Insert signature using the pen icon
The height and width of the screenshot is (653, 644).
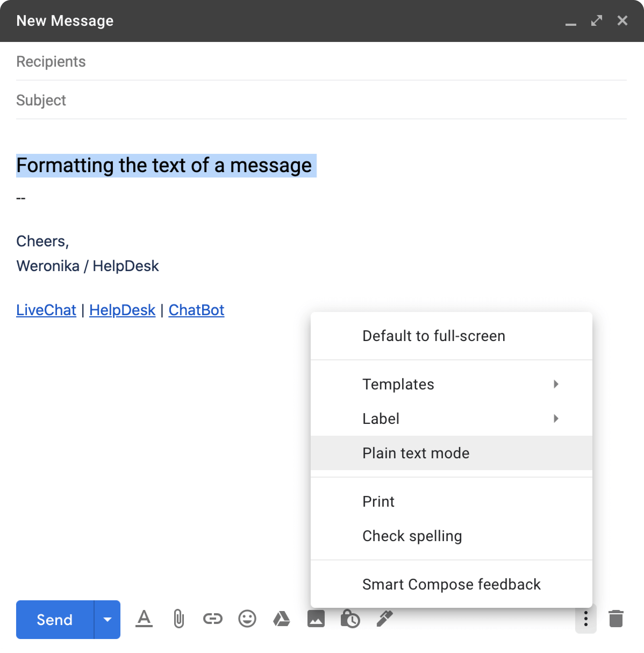(383, 619)
